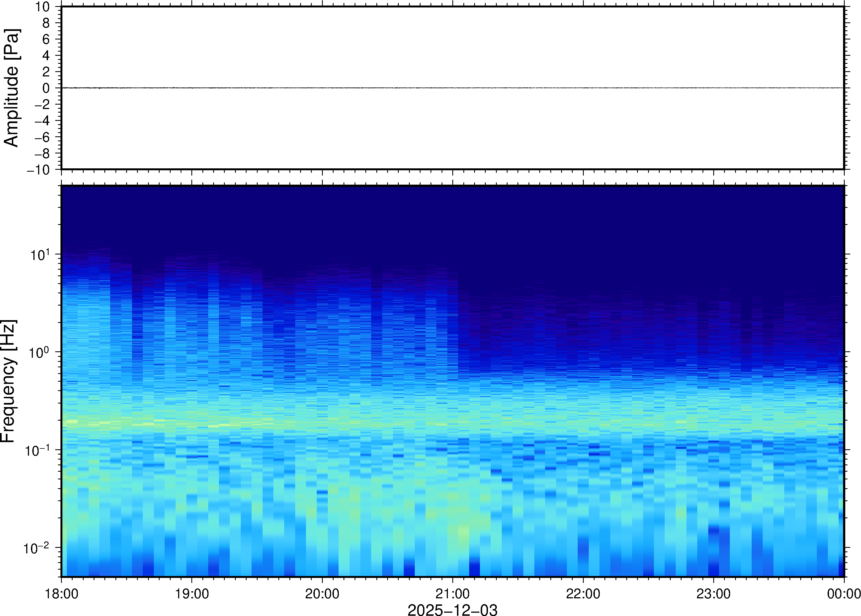The width and height of the screenshot is (861, 616).
Task: Click the 18:00 time axis label
Action: pos(62,594)
